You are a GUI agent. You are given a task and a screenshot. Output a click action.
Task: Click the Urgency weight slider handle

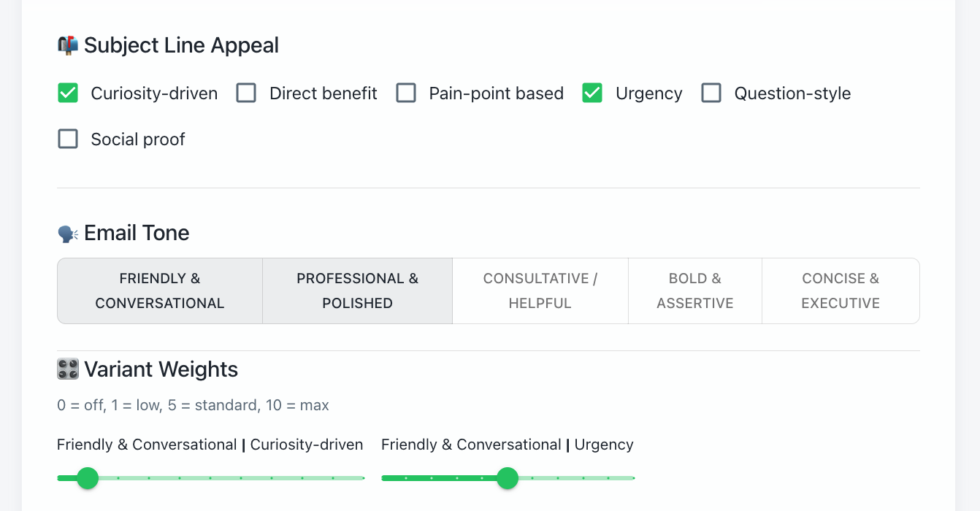[x=508, y=478]
